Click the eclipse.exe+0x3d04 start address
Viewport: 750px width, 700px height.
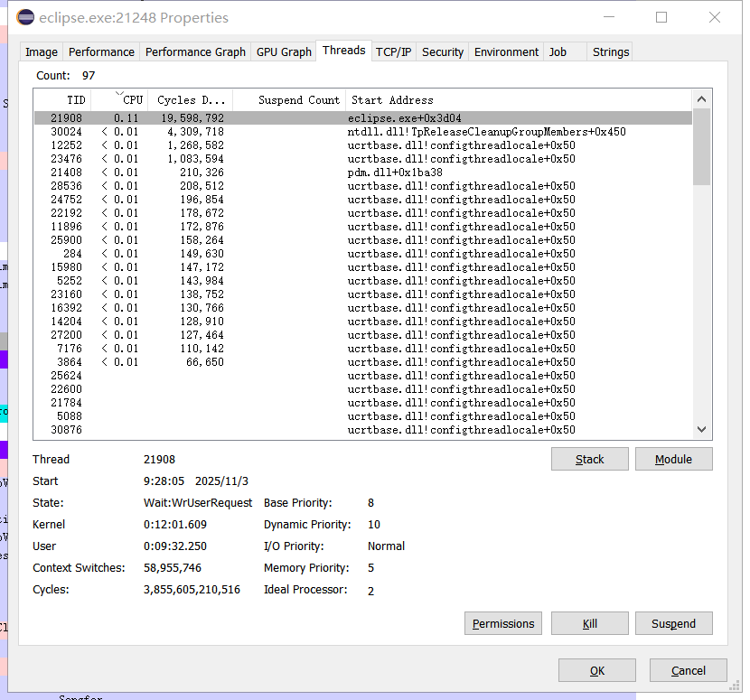pyautogui.click(x=404, y=118)
